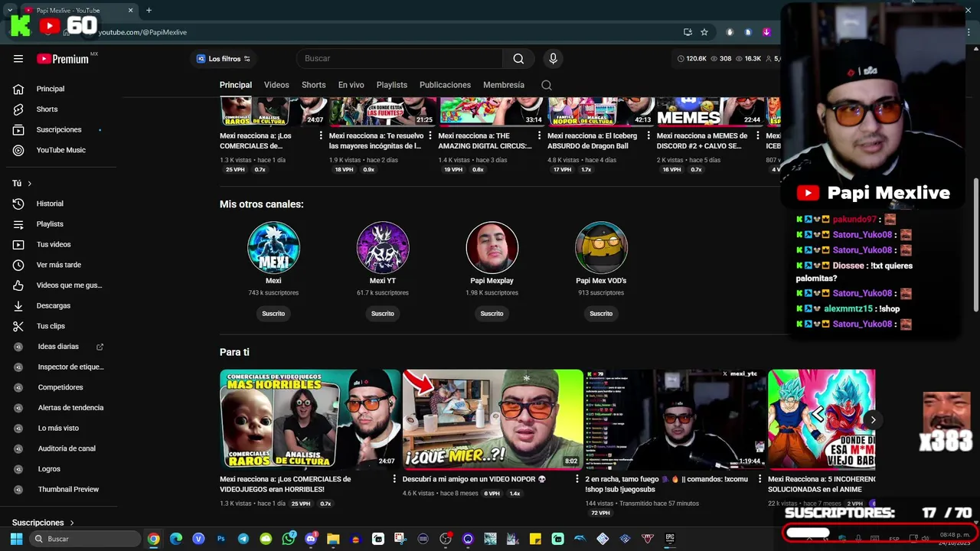Open Papi Mexplay channel avatar
This screenshot has width=980, height=551.
point(492,247)
